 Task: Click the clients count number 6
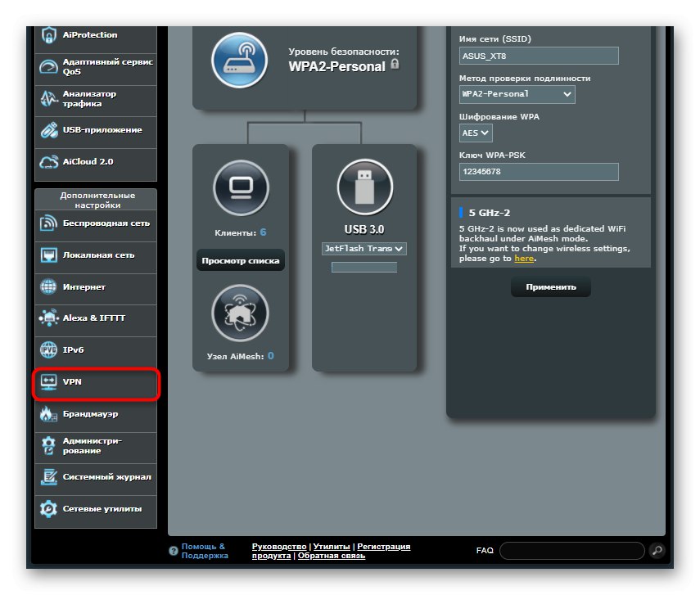[263, 232]
